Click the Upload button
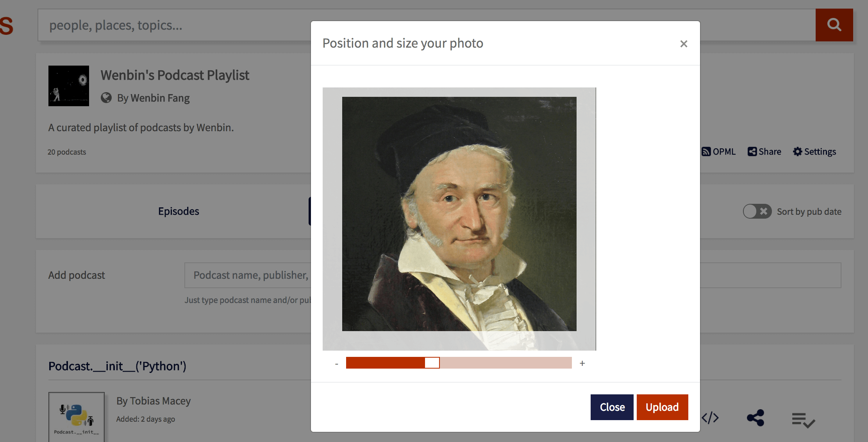 coord(662,407)
